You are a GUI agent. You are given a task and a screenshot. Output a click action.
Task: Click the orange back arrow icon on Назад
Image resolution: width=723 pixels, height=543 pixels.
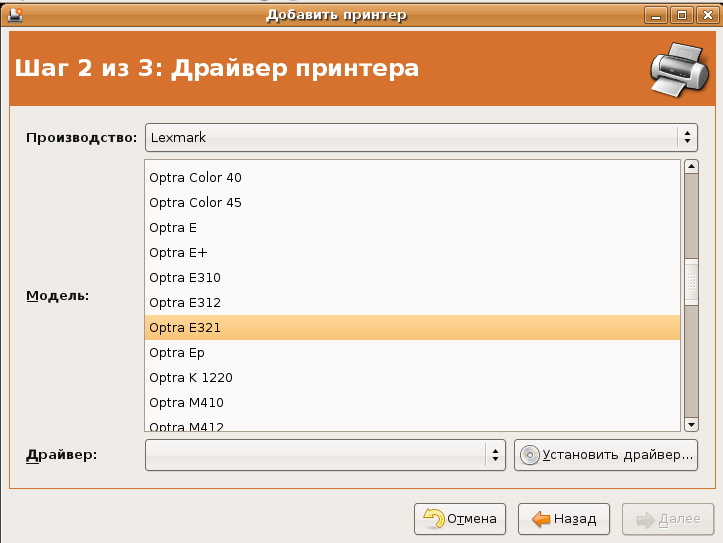click(541, 519)
